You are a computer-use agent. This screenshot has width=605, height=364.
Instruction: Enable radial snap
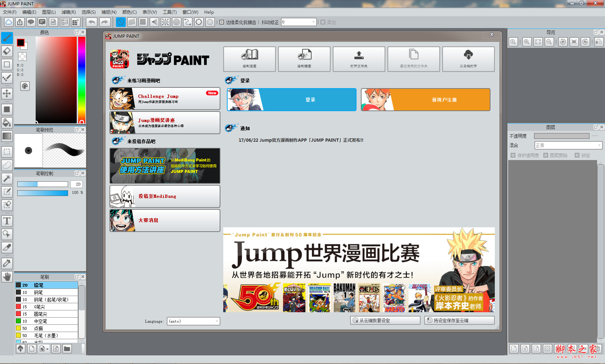(165, 22)
